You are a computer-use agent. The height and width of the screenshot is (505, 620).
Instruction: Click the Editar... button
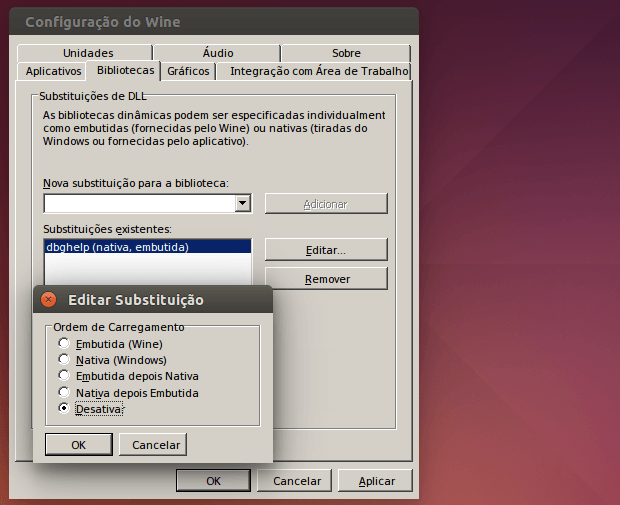(326, 250)
